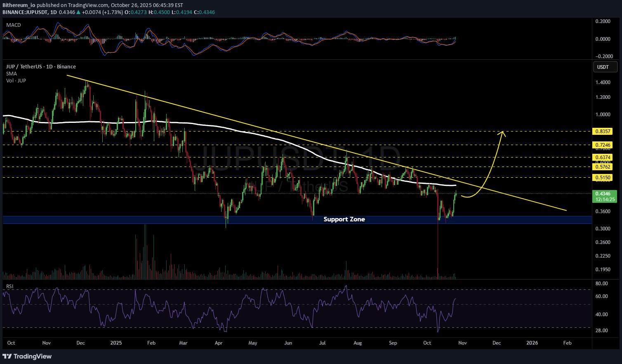
Task: Click the SMA indicator legend label
Action: coord(12,74)
